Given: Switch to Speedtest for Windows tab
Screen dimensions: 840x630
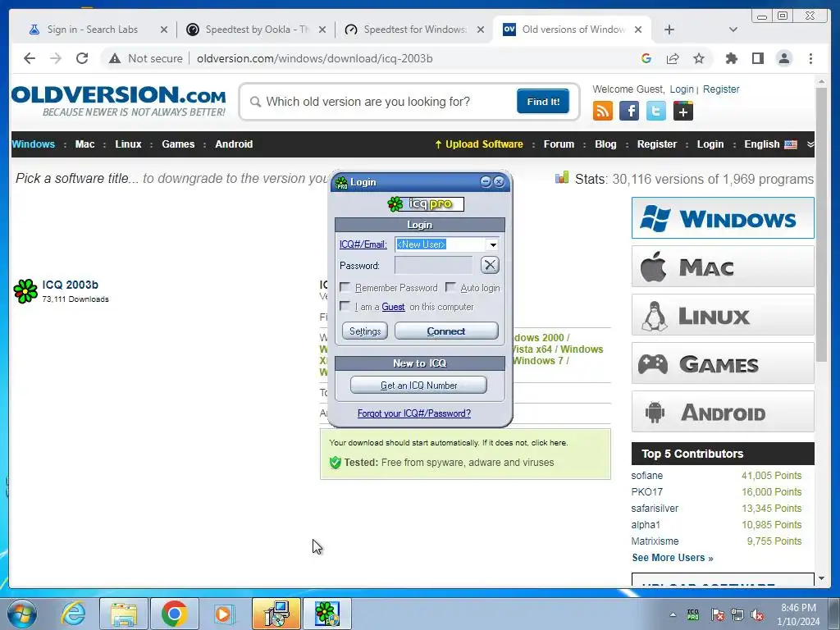Looking at the screenshot, I should (414, 30).
